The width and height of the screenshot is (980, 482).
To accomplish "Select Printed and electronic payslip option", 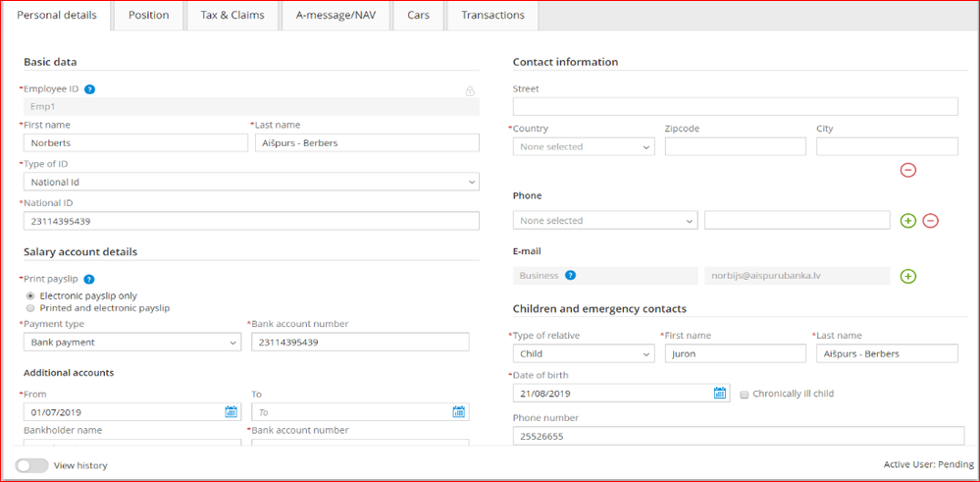I will (30, 308).
